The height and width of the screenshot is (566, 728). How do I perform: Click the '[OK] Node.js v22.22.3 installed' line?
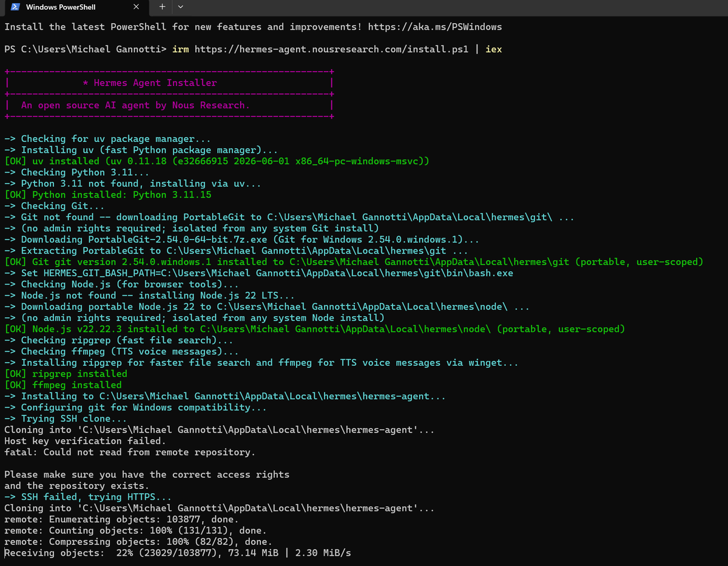314,329
